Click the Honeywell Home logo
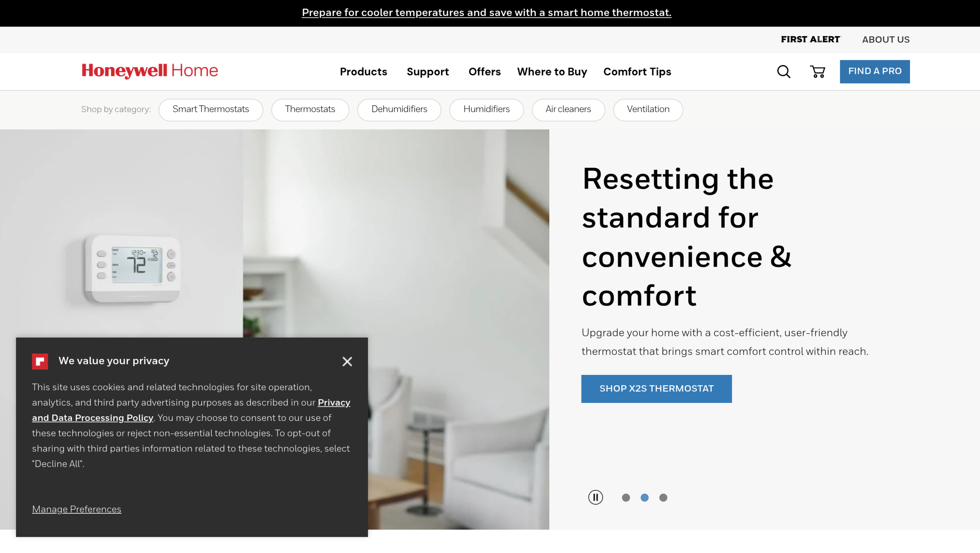The height and width of the screenshot is (553, 980). coord(150,71)
